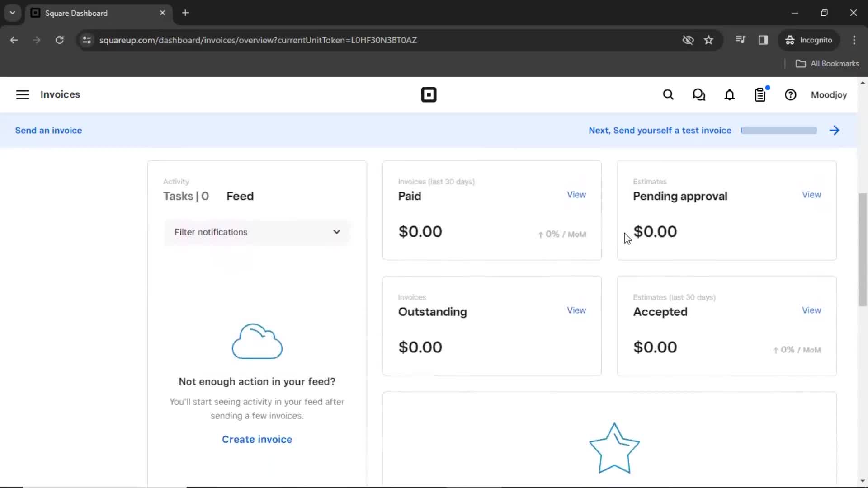Click the Invoices page title
This screenshot has width=868, height=488.
pos(60,94)
